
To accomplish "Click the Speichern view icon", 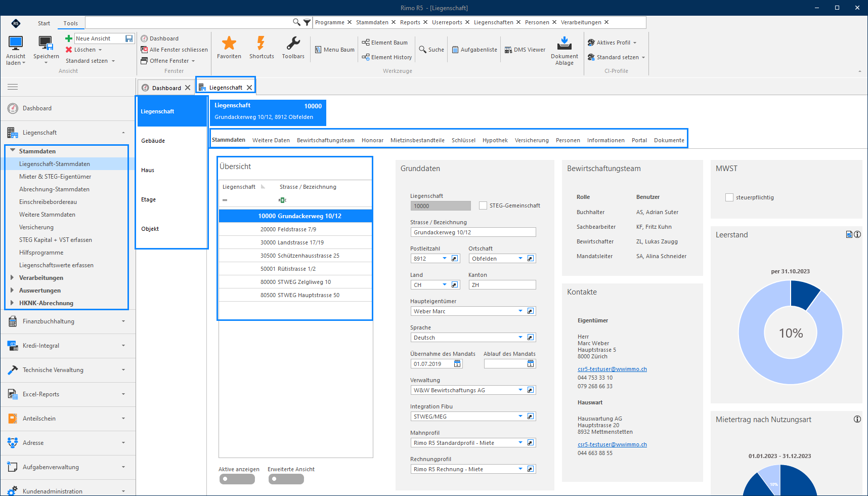I will tap(46, 44).
